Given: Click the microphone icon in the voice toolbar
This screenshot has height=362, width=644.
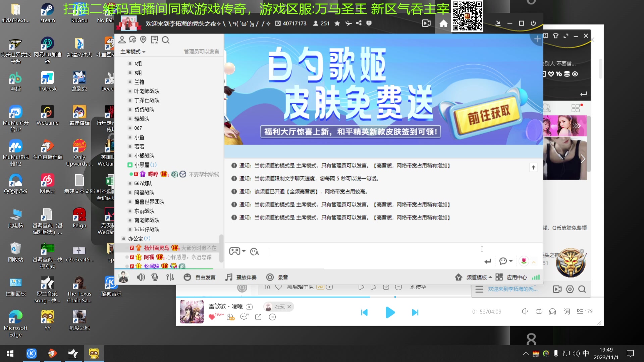Looking at the screenshot, I should point(155,277).
